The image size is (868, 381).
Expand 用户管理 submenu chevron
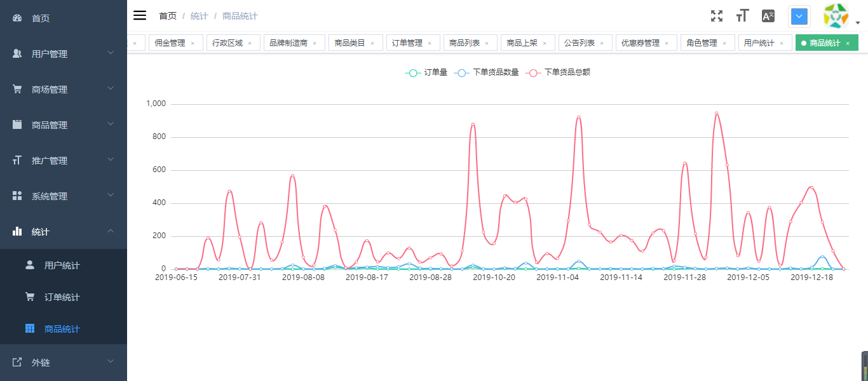coord(111,53)
